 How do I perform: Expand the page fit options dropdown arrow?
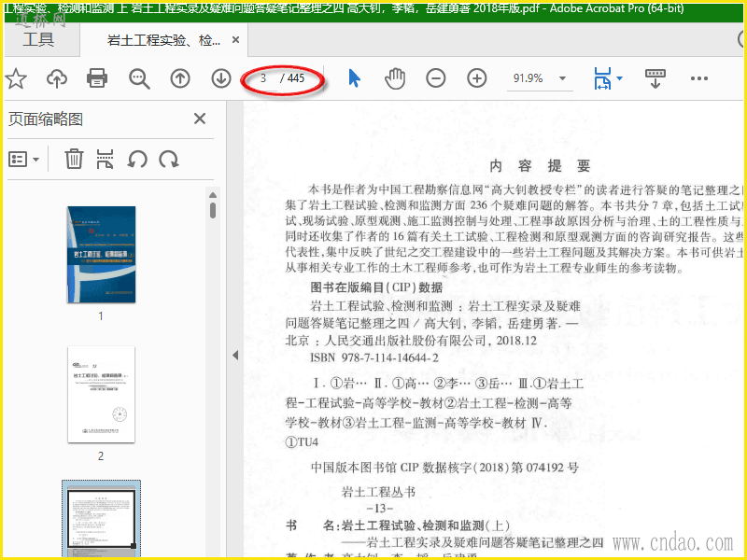click(x=620, y=78)
